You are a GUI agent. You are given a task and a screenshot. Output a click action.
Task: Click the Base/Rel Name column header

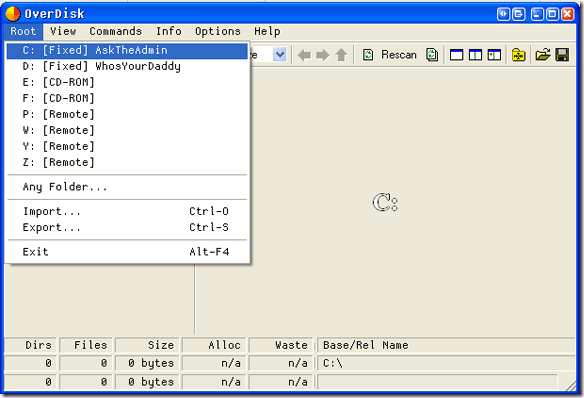pos(446,345)
